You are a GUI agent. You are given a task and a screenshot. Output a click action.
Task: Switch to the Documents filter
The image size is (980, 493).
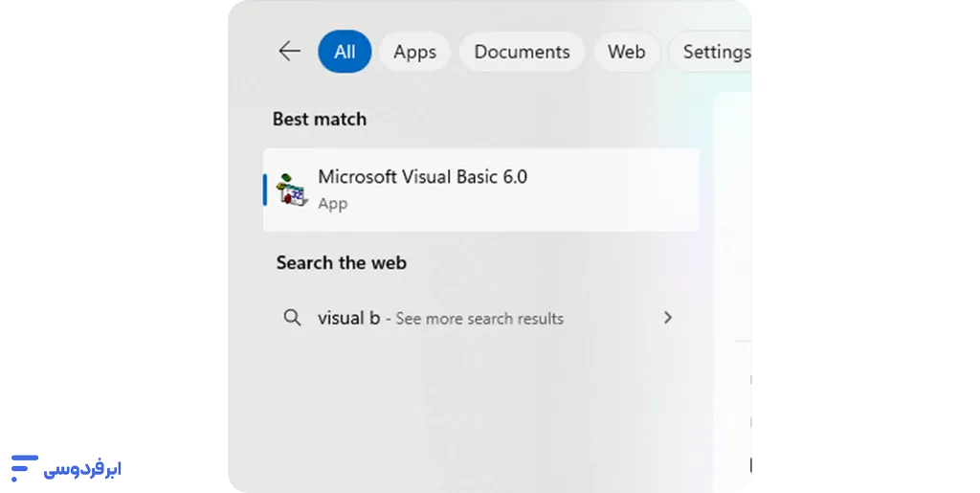click(522, 52)
